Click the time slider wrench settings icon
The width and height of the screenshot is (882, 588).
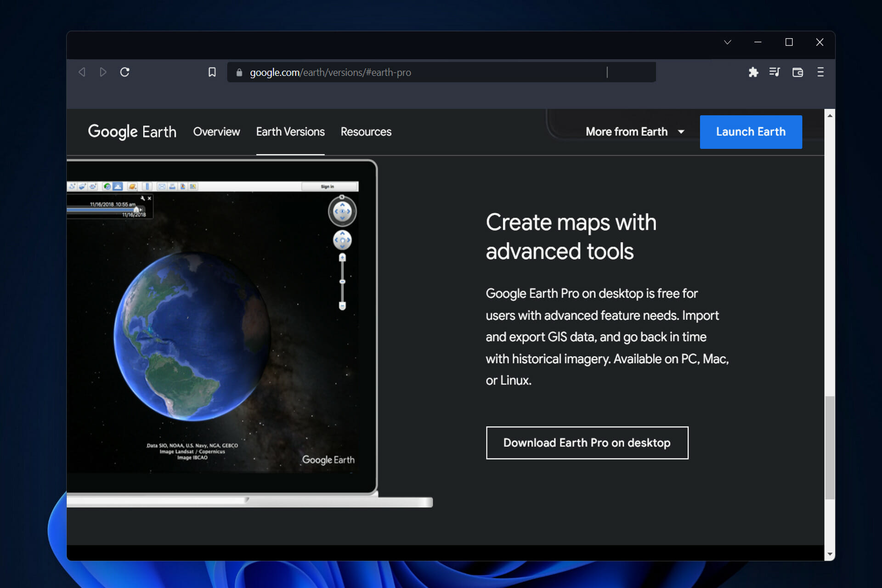coord(142,198)
